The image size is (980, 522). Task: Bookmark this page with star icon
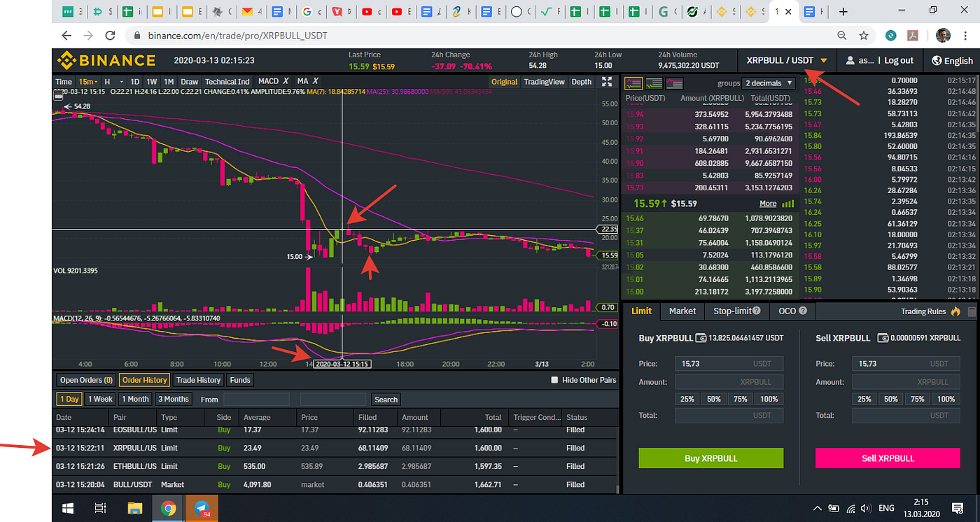point(864,35)
